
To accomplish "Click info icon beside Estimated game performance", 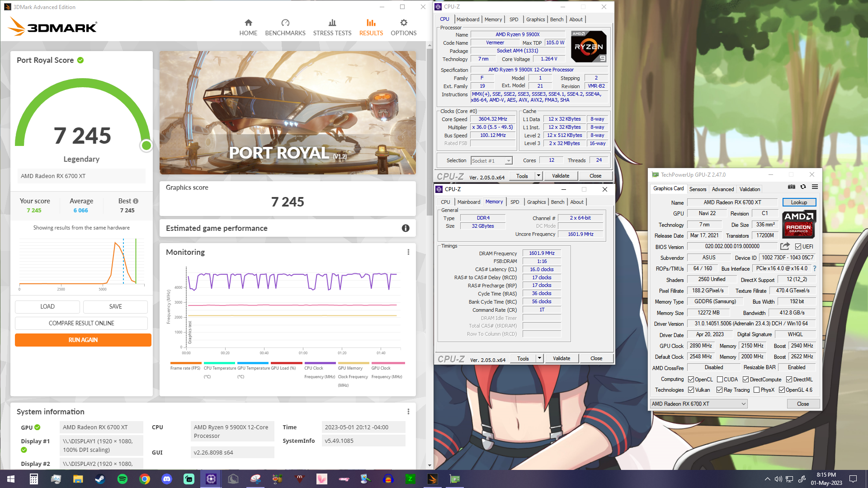I will tap(406, 228).
